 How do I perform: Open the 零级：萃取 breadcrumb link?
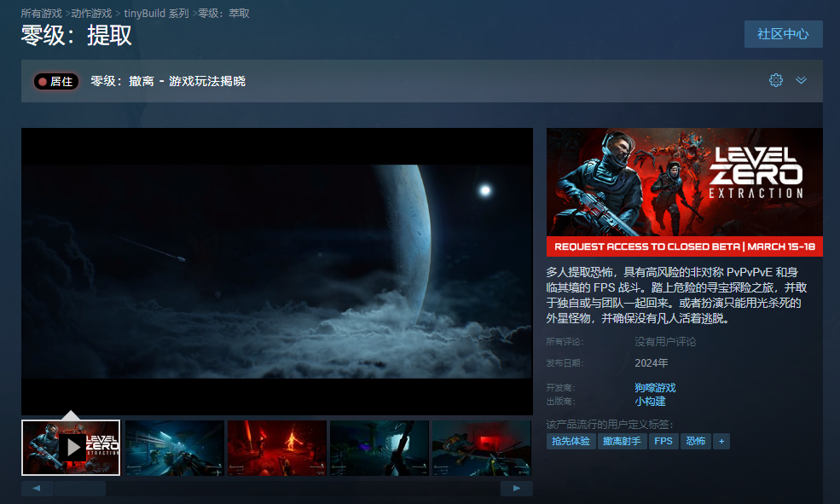pyautogui.click(x=224, y=14)
